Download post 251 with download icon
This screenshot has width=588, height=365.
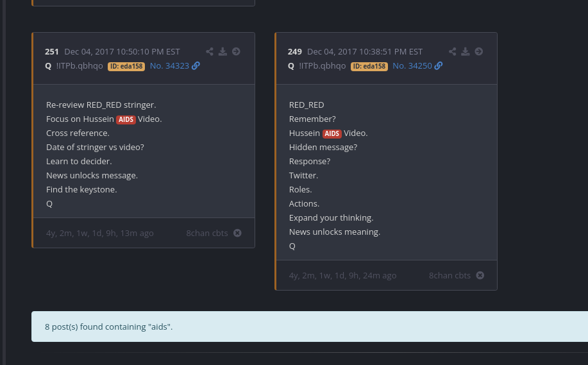point(223,51)
